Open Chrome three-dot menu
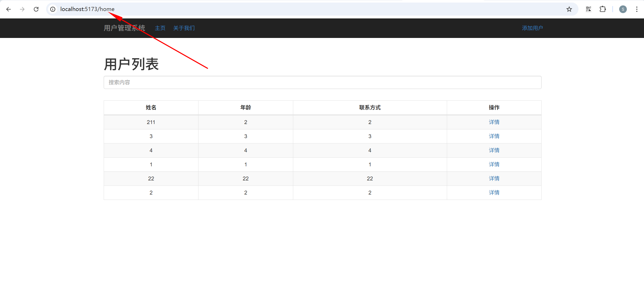 pyautogui.click(x=637, y=9)
